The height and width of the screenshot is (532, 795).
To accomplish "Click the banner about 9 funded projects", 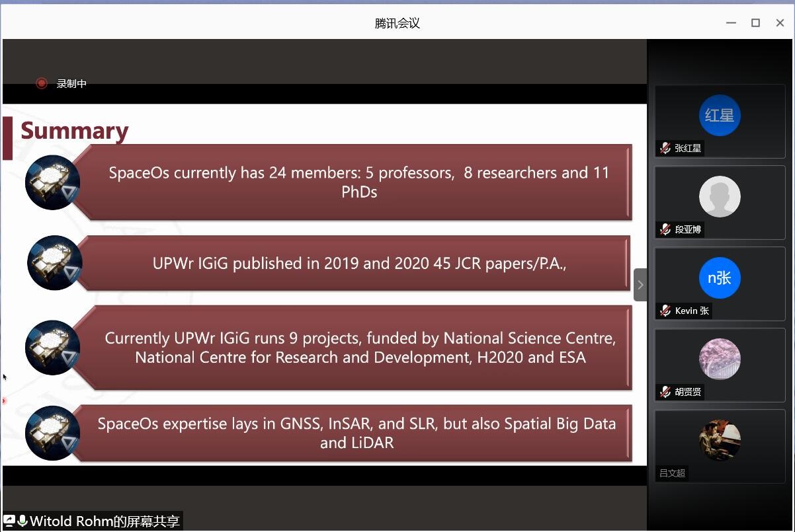I will (x=360, y=348).
